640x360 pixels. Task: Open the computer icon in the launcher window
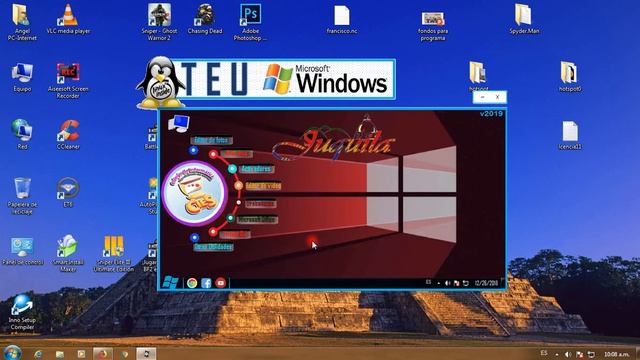179,123
